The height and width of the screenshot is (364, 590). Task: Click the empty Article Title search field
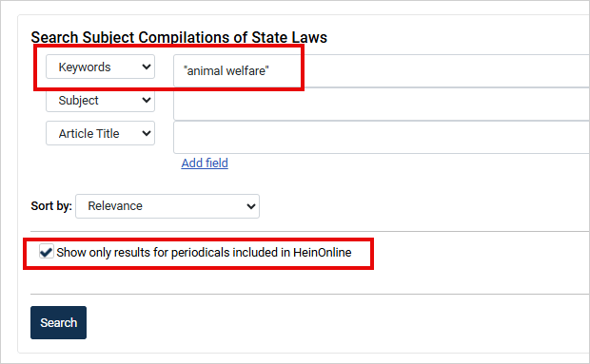point(382,137)
